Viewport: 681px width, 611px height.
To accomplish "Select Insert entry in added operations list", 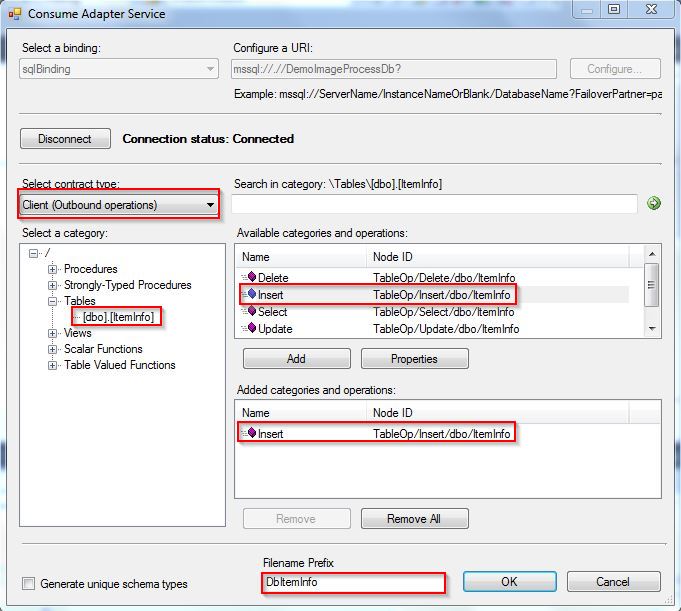I will point(377,433).
